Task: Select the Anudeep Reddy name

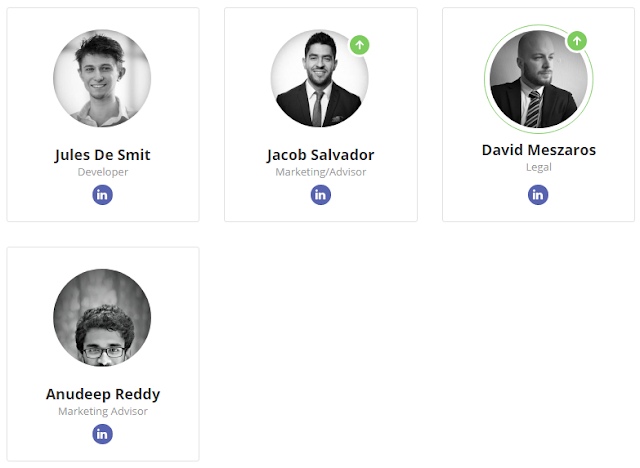Action: (102, 394)
